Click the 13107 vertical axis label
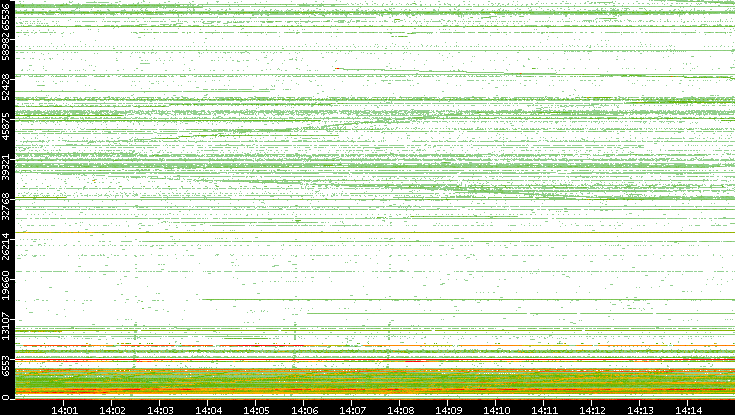 (x=5, y=325)
